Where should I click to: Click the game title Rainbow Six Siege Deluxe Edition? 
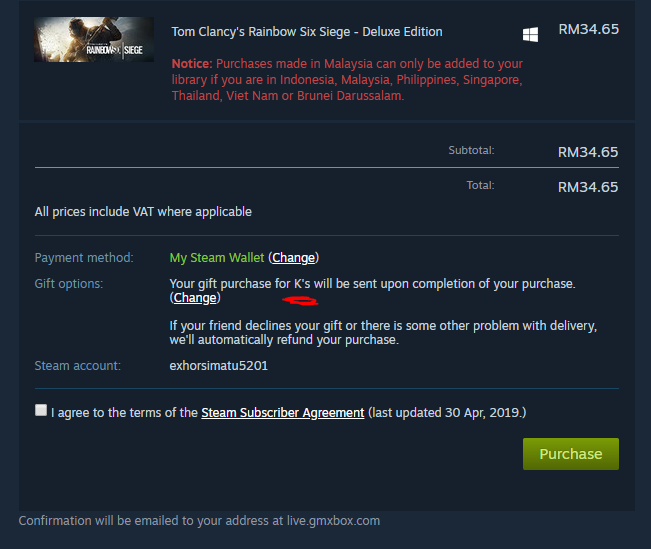click(307, 32)
